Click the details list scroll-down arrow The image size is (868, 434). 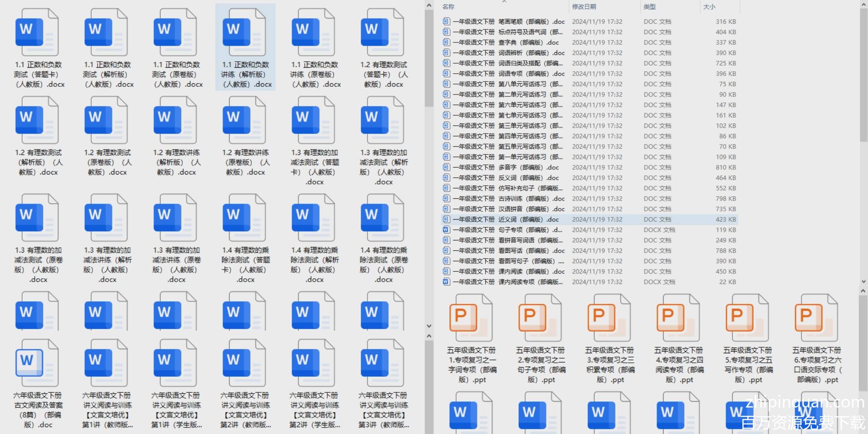863,281
